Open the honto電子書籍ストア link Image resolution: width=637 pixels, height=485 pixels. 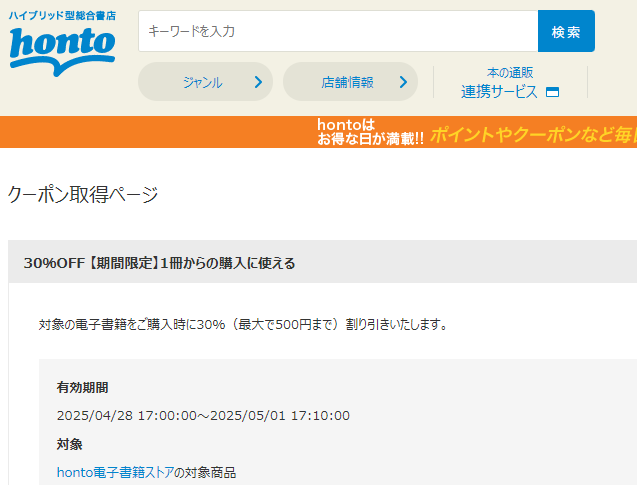tap(115, 472)
